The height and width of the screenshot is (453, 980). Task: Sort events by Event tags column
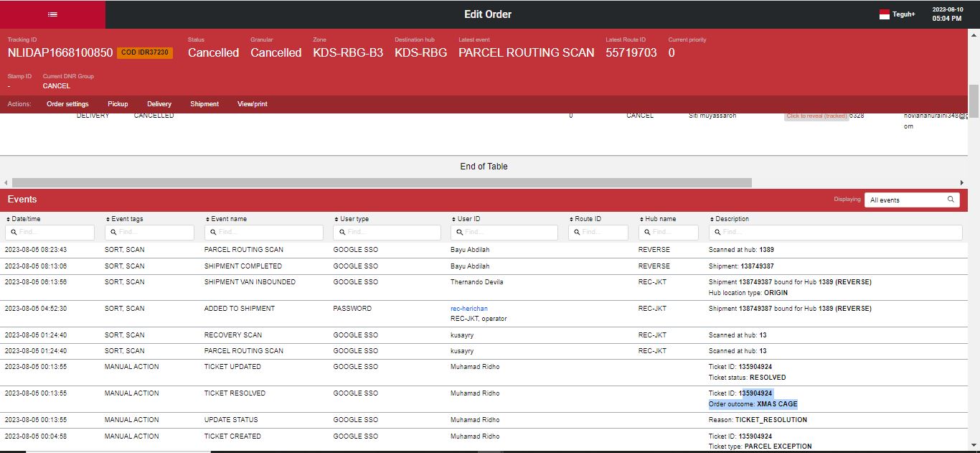124,219
